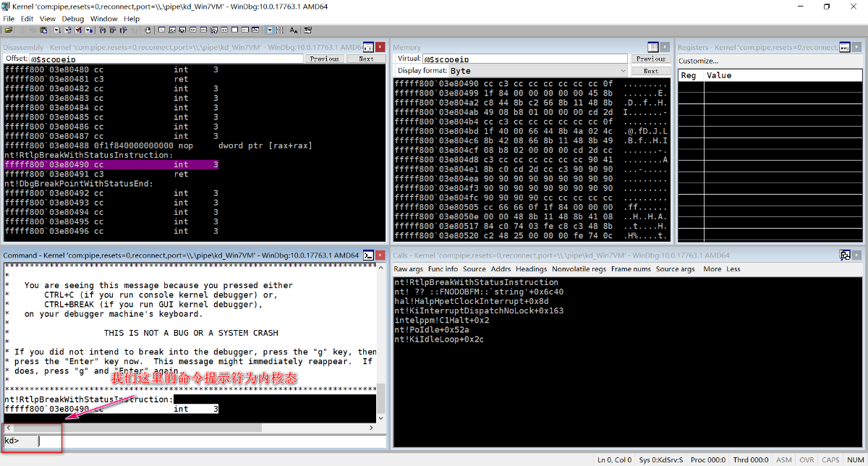Click the Open source file toolbar icon
Image resolution: width=868 pixels, height=466 pixels.
(9, 30)
